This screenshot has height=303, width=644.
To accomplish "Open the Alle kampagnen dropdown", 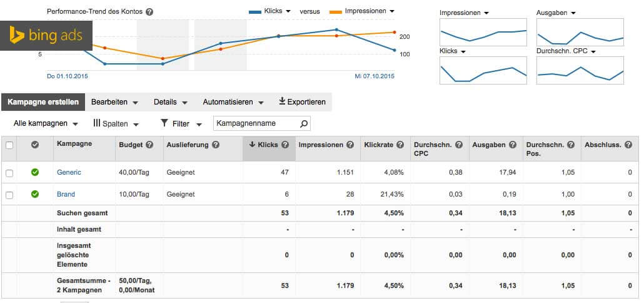I will 46,124.
